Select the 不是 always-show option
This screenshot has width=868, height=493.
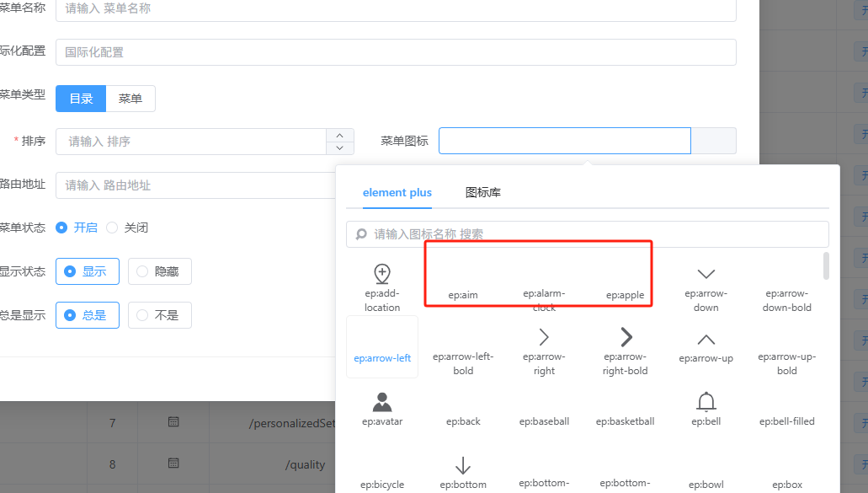(159, 315)
